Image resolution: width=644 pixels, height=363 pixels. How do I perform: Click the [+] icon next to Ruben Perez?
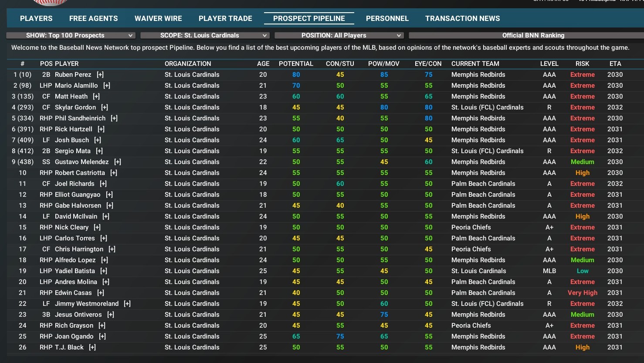click(x=100, y=75)
